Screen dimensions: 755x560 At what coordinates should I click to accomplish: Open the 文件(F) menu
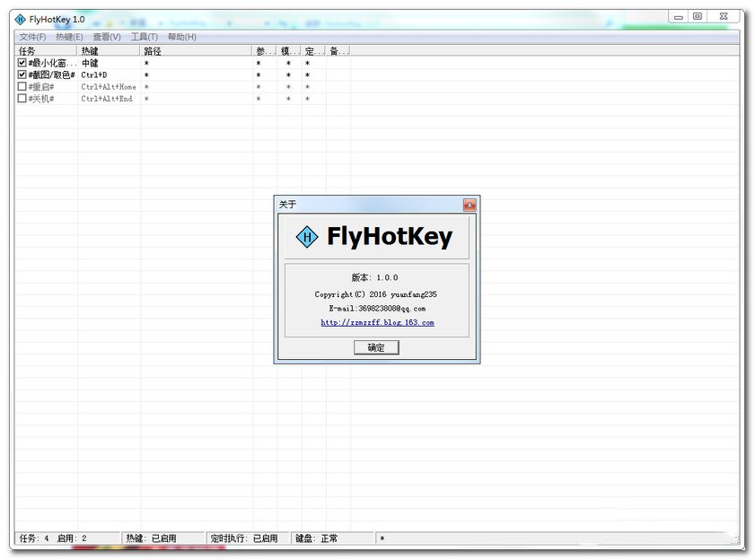[x=32, y=37]
